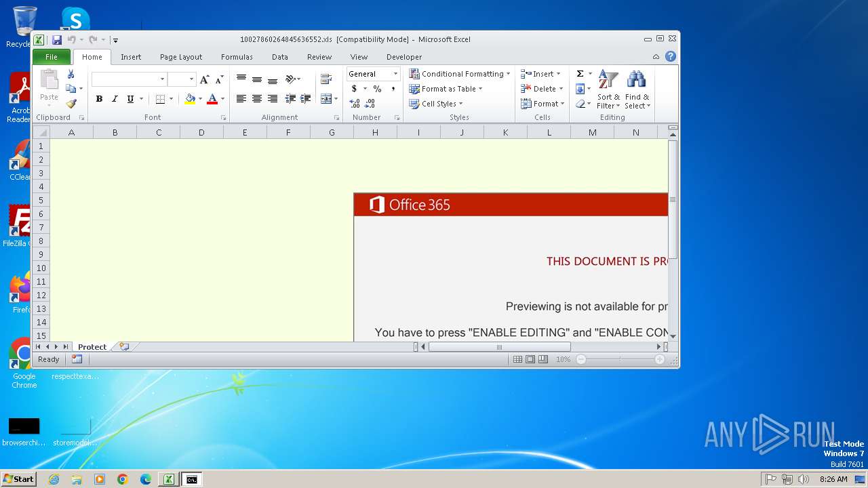Viewport: 868px width, 488px height.
Task: Click the Select All corner cell
Action: [x=41, y=132]
